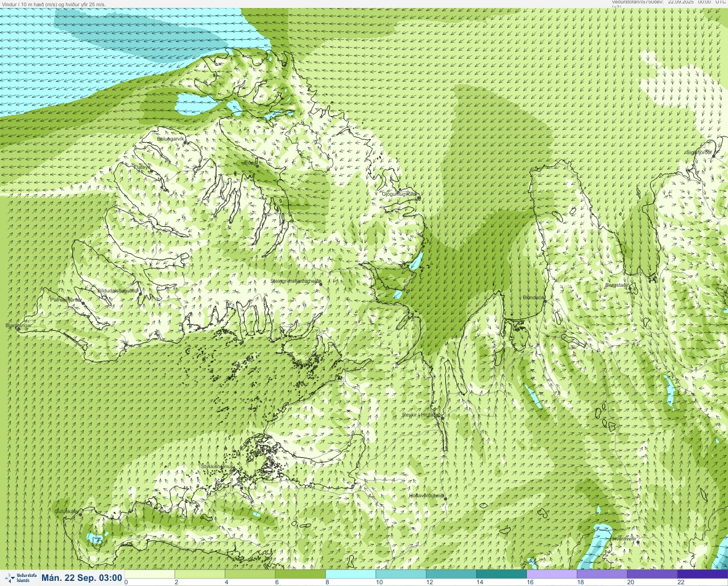This screenshot has width=728, height=586.
Task: Click the 'Patreksfjörður' place label
Action: (x=66, y=299)
